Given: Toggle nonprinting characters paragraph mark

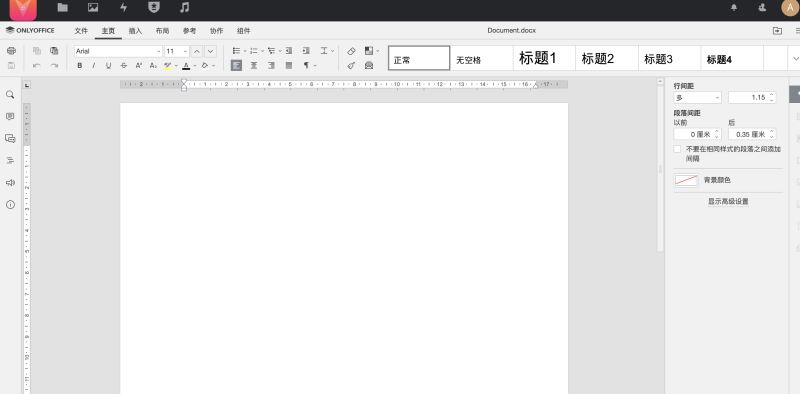Looking at the screenshot, I should click(306, 65).
